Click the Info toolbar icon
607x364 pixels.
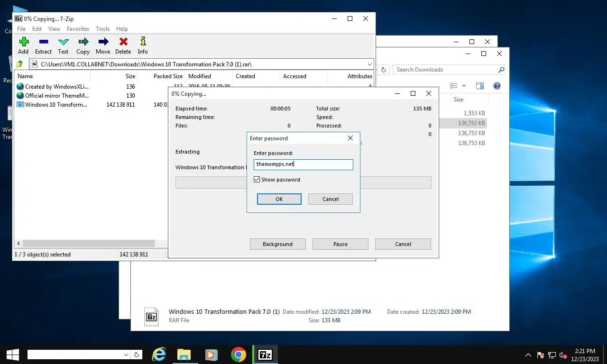coord(143,42)
